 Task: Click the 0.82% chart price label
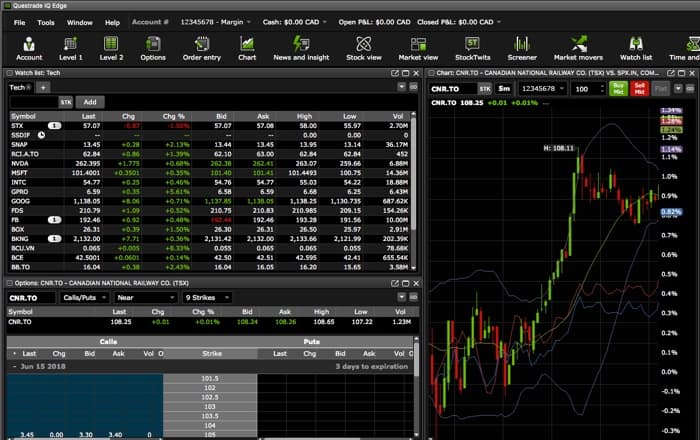click(x=671, y=212)
